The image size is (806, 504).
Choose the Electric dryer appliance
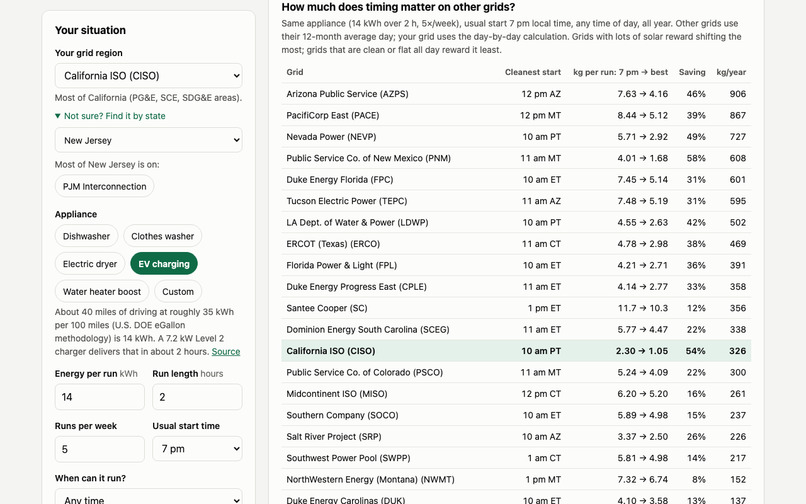[90, 264]
